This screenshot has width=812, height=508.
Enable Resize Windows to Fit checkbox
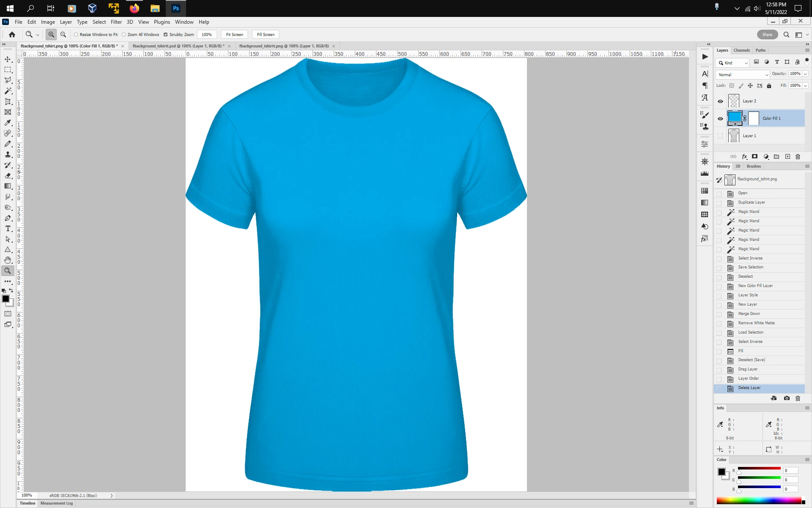coord(76,35)
